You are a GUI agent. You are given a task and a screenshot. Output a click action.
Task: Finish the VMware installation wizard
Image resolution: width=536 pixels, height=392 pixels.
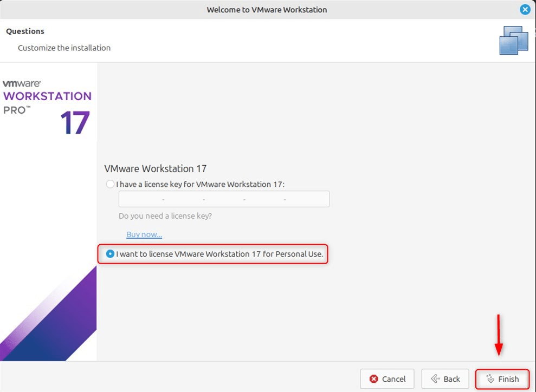tap(502, 379)
